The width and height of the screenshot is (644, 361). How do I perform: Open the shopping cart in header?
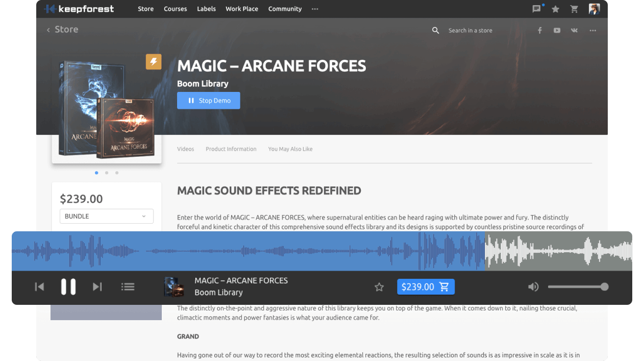point(574,9)
